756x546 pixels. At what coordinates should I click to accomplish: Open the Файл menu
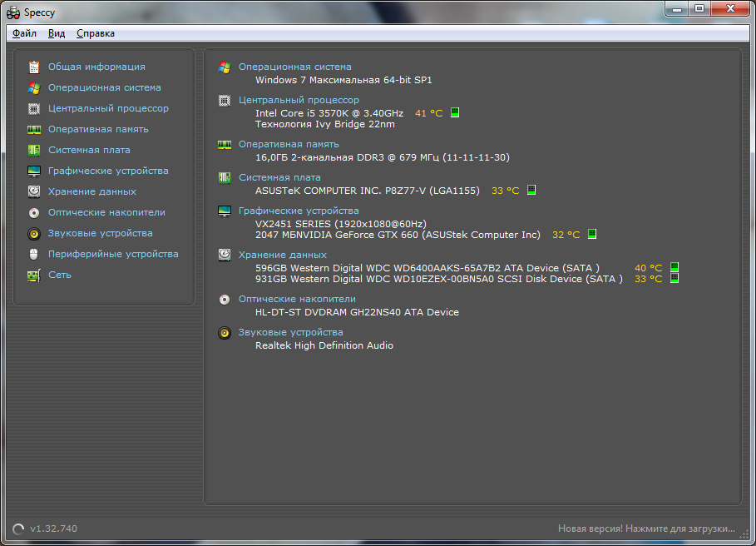pos(24,33)
